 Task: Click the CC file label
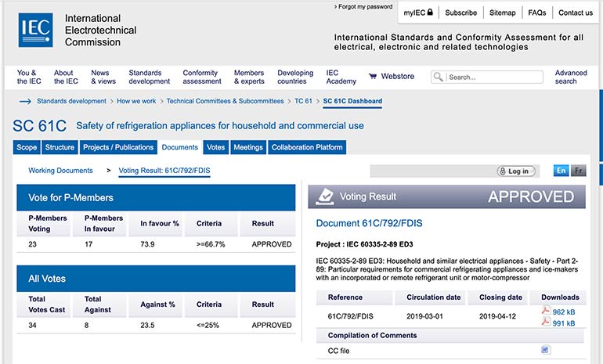338,351
